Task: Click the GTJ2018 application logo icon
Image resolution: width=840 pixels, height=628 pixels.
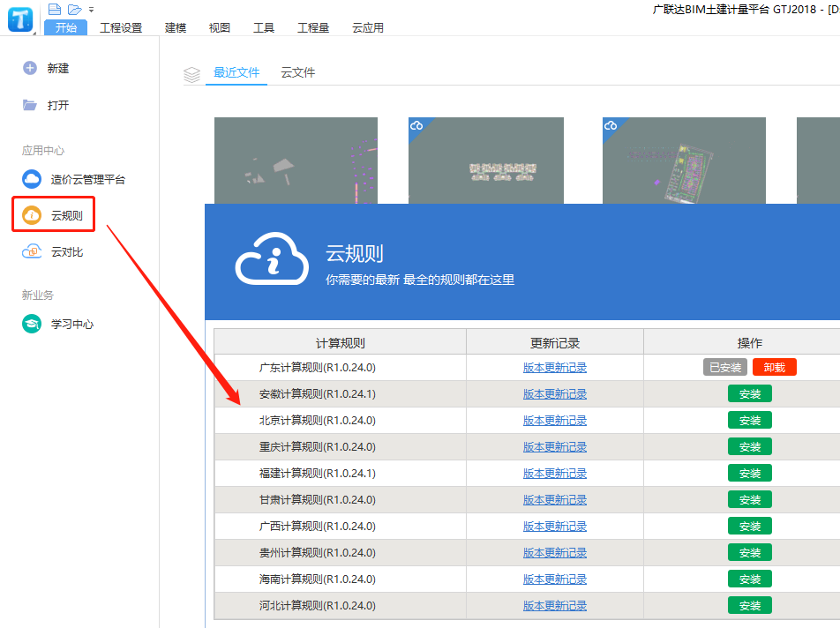Action: tap(19, 19)
